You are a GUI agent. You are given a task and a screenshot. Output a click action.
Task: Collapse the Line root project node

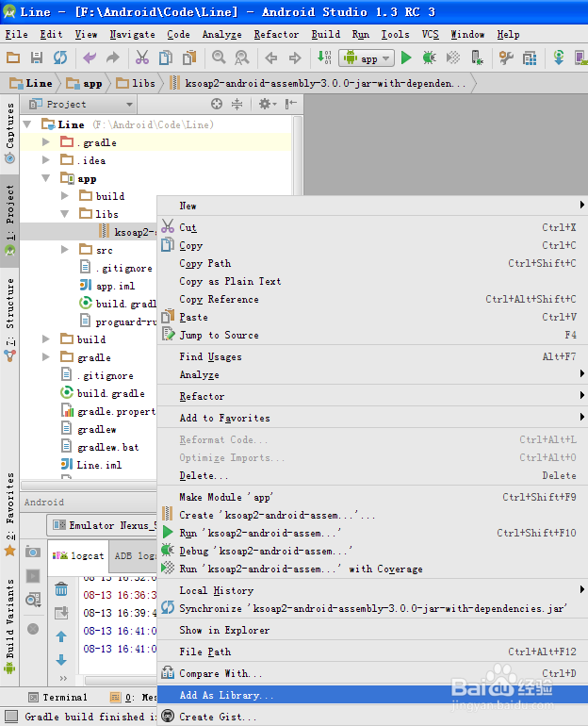(x=27, y=124)
